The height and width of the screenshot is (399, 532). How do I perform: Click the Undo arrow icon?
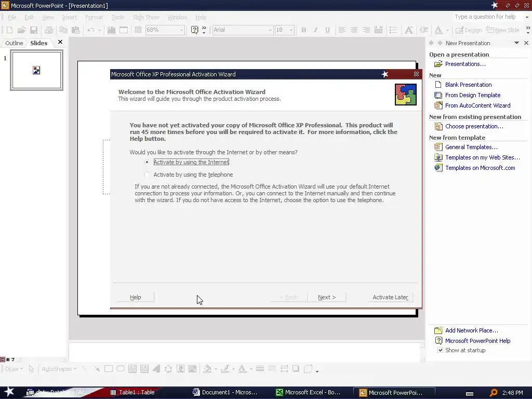click(91, 30)
